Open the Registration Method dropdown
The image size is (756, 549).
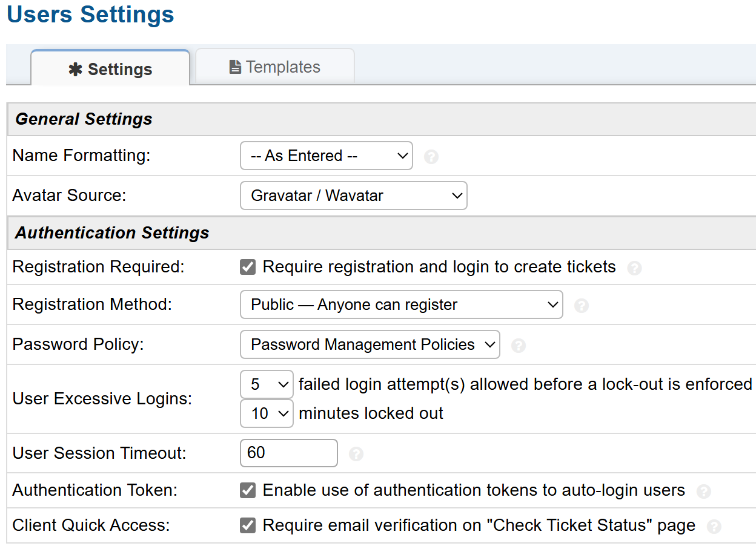(x=401, y=304)
